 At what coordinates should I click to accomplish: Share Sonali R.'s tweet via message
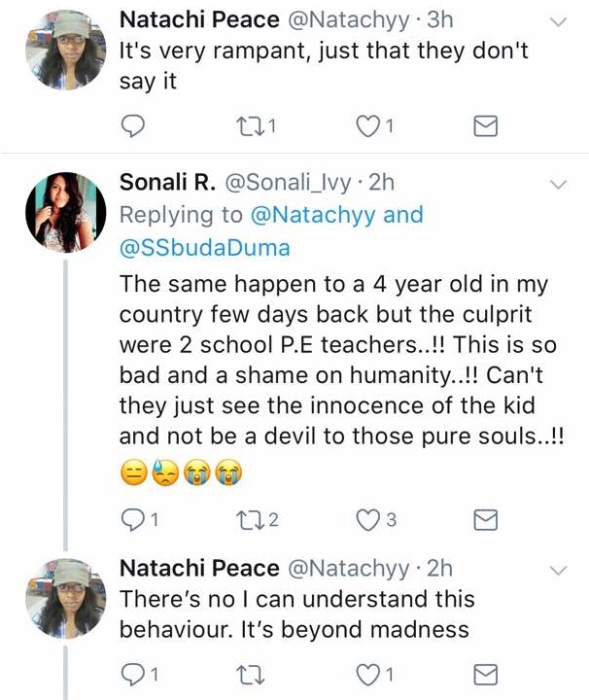point(484,520)
